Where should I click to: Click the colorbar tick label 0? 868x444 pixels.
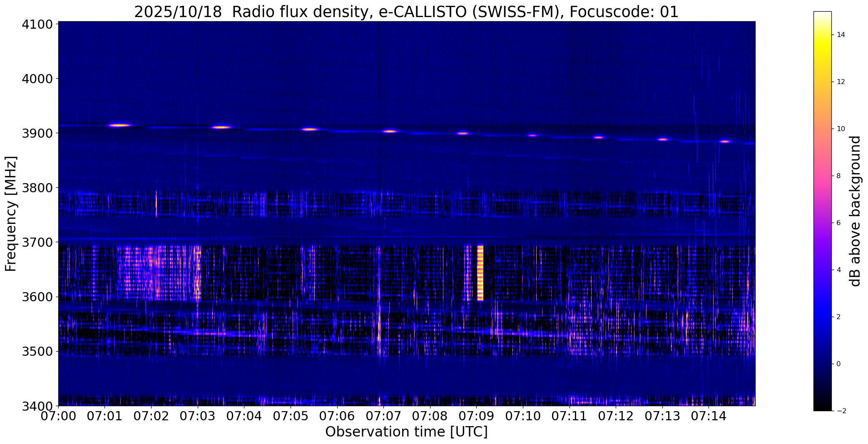pos(838,364)
